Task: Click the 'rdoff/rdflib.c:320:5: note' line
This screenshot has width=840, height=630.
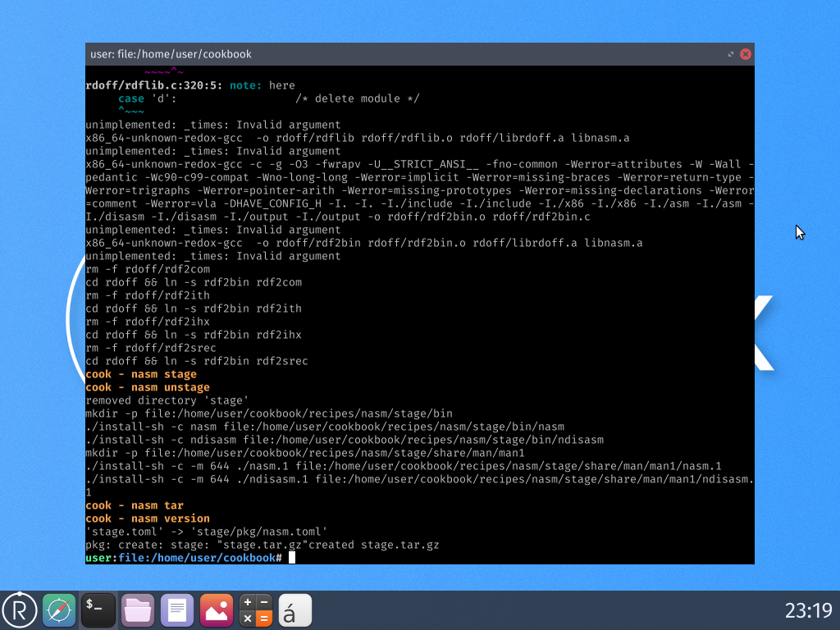Action: pos(190,85)
